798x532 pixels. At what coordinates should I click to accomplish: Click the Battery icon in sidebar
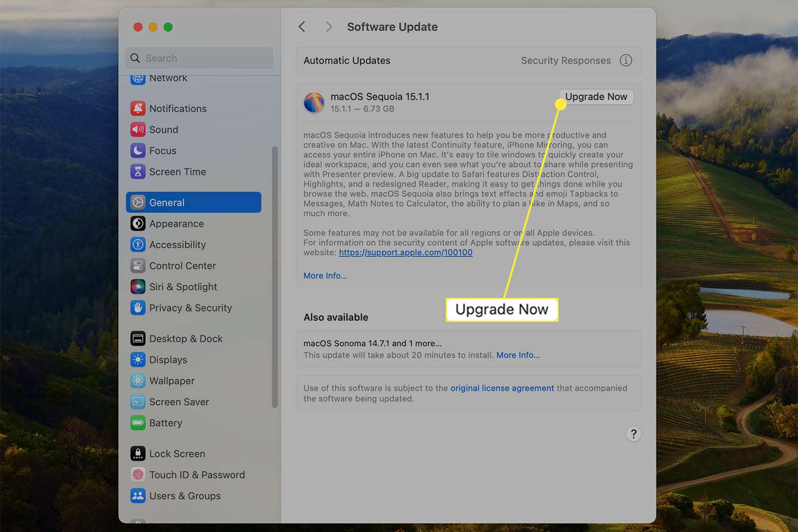[x=138, y=423]
